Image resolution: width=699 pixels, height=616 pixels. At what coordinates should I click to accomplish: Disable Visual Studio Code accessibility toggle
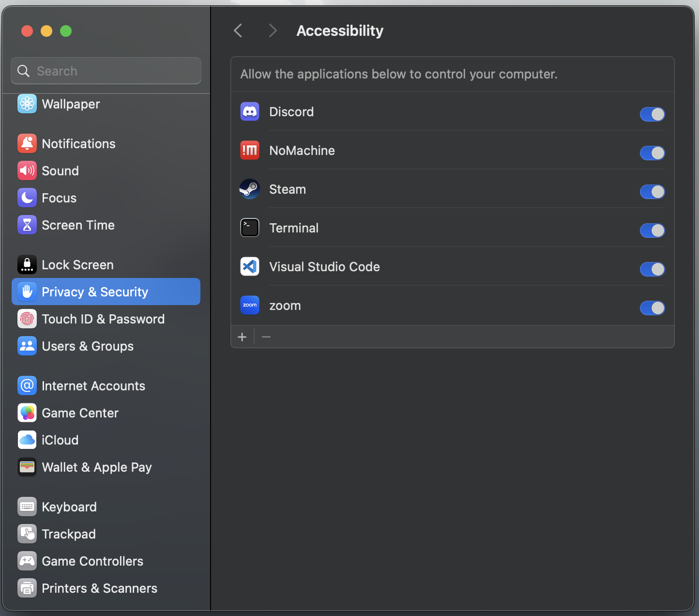point(652,269)
